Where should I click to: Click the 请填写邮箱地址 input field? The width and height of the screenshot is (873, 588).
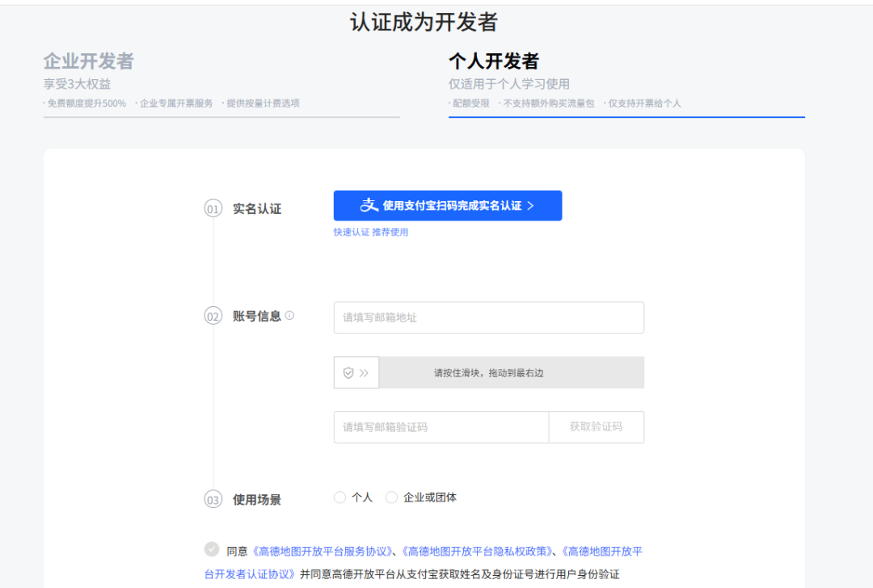coord(488,317)
